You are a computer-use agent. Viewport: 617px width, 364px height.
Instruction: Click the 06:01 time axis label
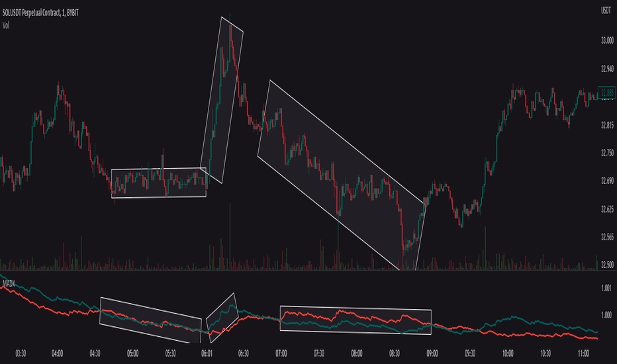click(207, 353)
